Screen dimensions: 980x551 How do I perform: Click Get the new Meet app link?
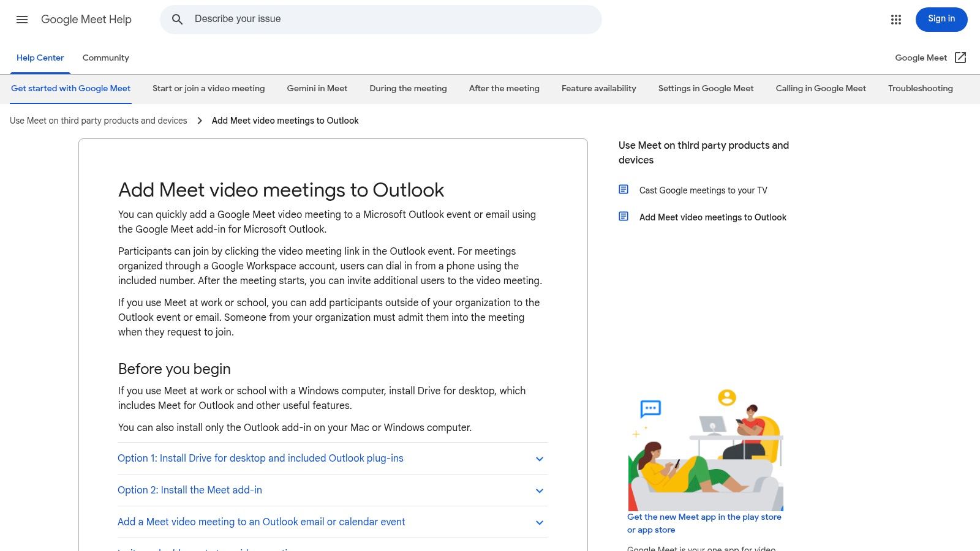704,523
